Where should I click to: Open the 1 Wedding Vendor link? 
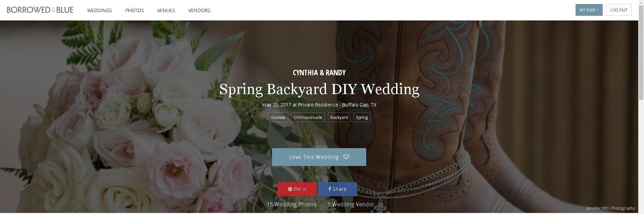click(x=351, y=204)
